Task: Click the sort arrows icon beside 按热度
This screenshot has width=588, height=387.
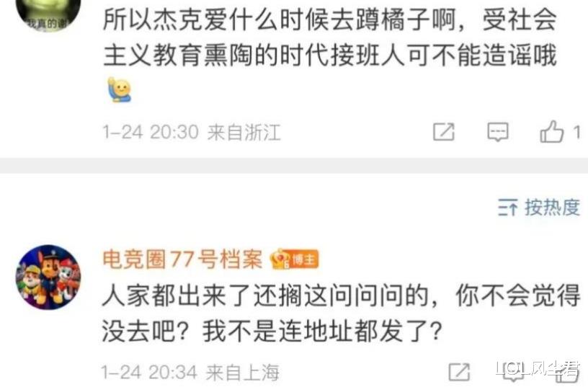Action: point(508,208)
